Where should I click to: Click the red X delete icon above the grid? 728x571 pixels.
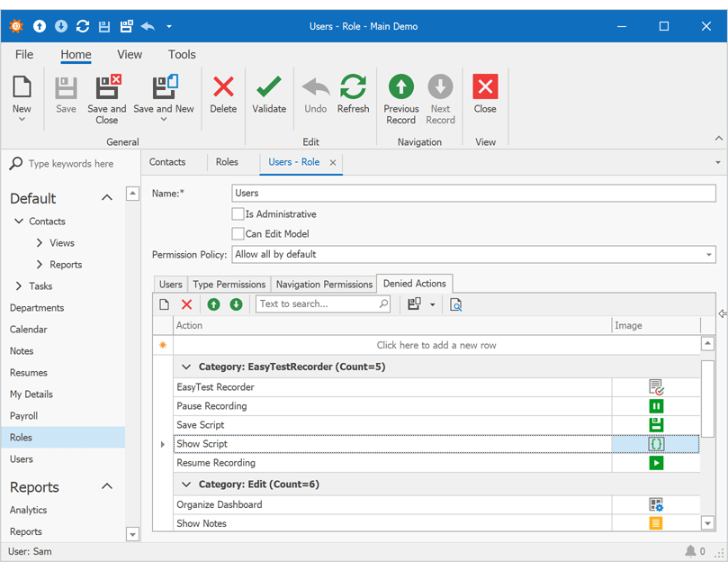tap(186, 304)
